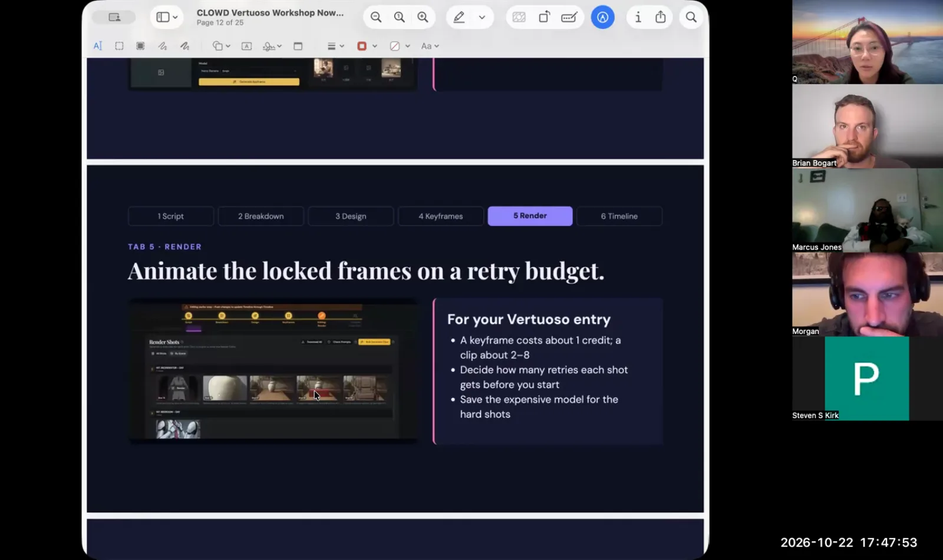Click the 2 Breakdown tab
Image resolution: width=943 pixels, height=560 pixels.
[x=261, y=216]
